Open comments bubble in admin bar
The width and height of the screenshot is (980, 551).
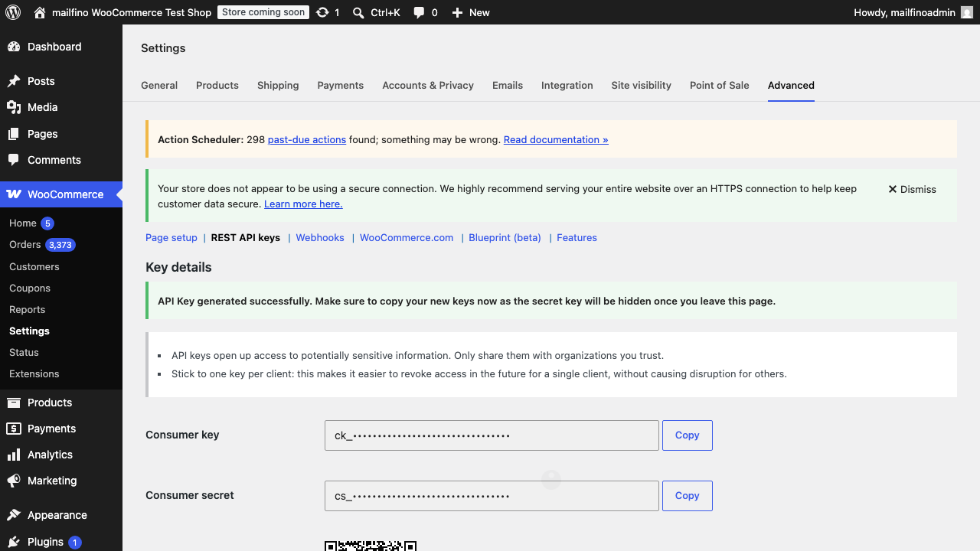tap(419, 13)
